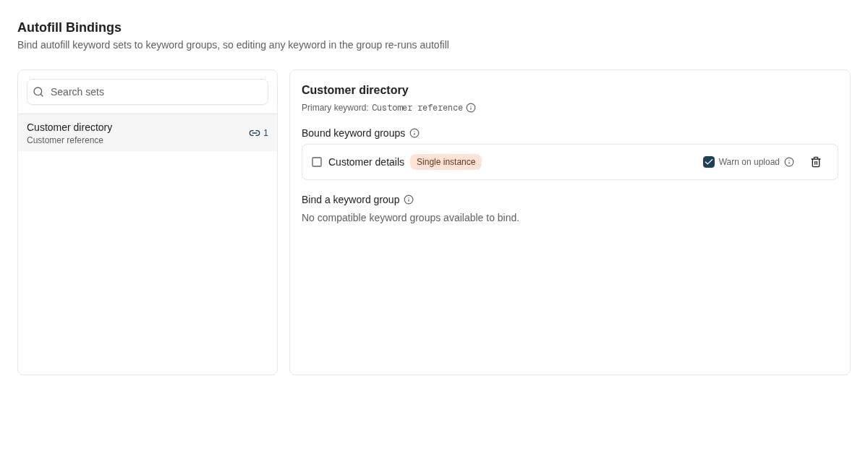Screen dimensions: 868x470
Task: Select the Customer directory set row
Action: pos(148,133)
